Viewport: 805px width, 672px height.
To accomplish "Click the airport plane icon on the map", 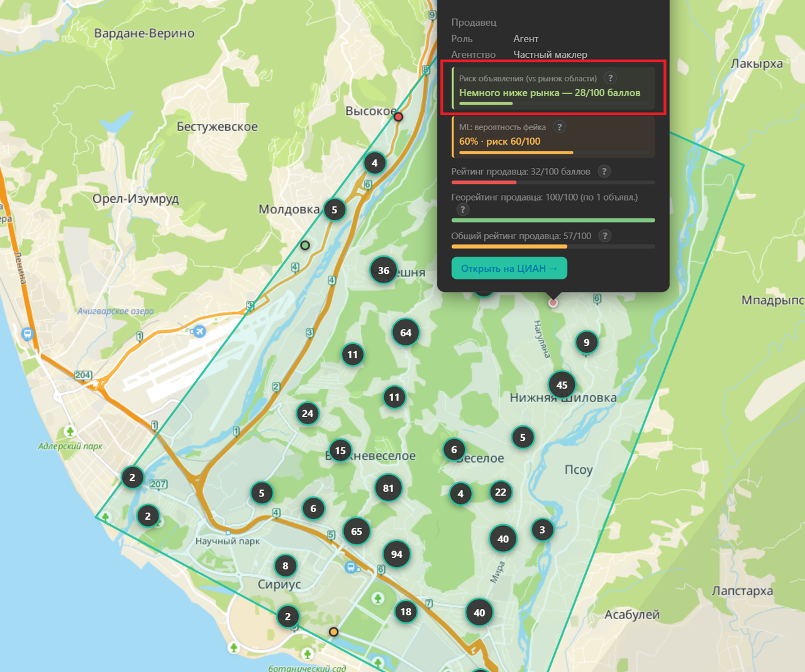I will (x=199, y=331).
